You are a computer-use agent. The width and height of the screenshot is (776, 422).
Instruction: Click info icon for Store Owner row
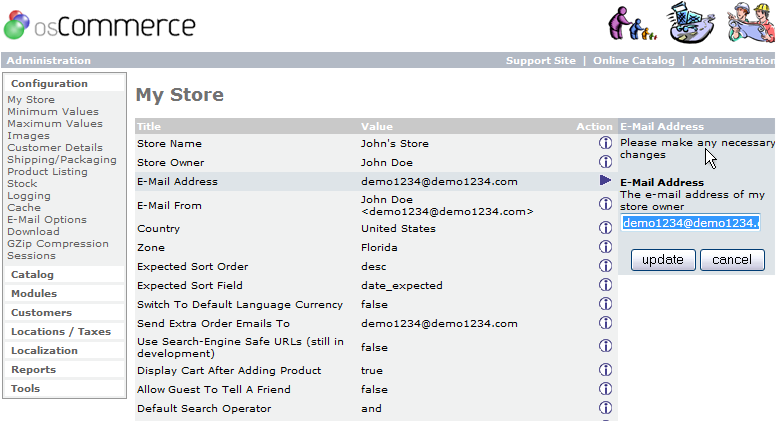click(x=605, y=162)
